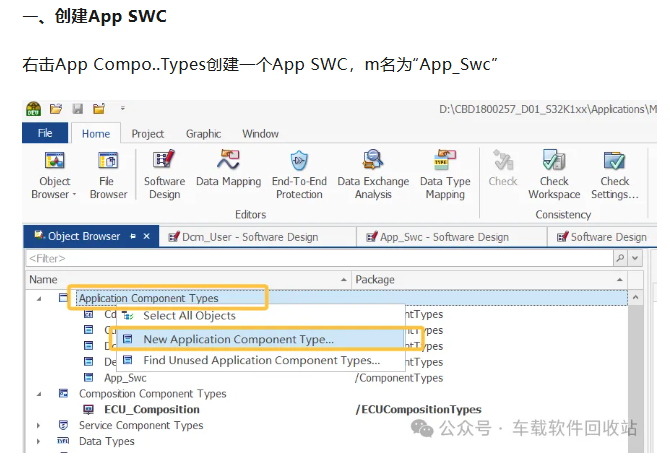Screen dimensions: 670x462
Task: Click the Data Types folder icon
Action: pyautogui.click(x=63, y=441)
